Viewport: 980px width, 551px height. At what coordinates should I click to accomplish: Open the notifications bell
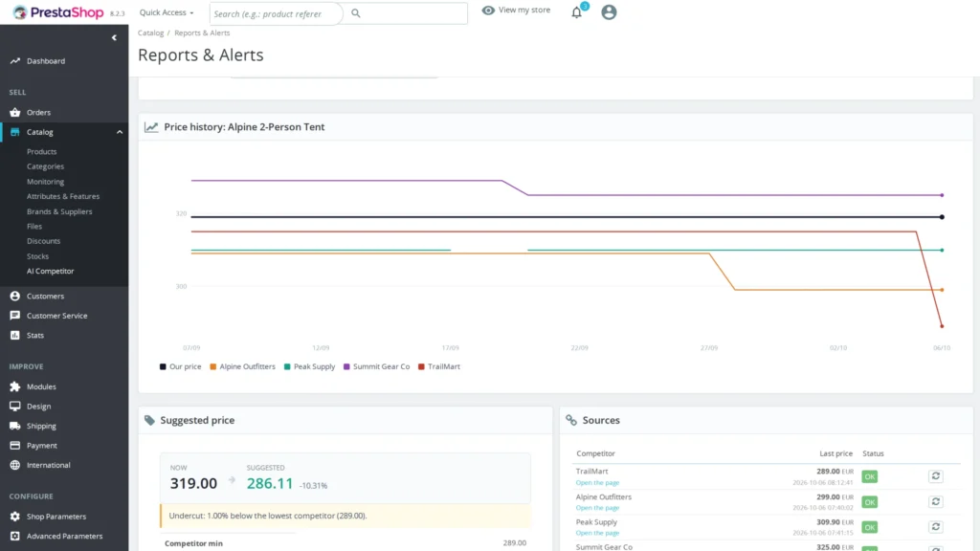pyautogui.click(x=577, y=11)
